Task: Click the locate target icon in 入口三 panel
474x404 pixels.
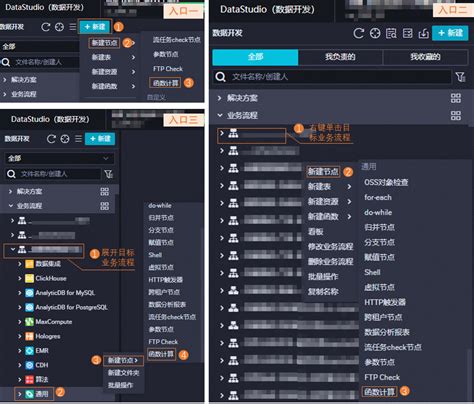Action: 65,139
